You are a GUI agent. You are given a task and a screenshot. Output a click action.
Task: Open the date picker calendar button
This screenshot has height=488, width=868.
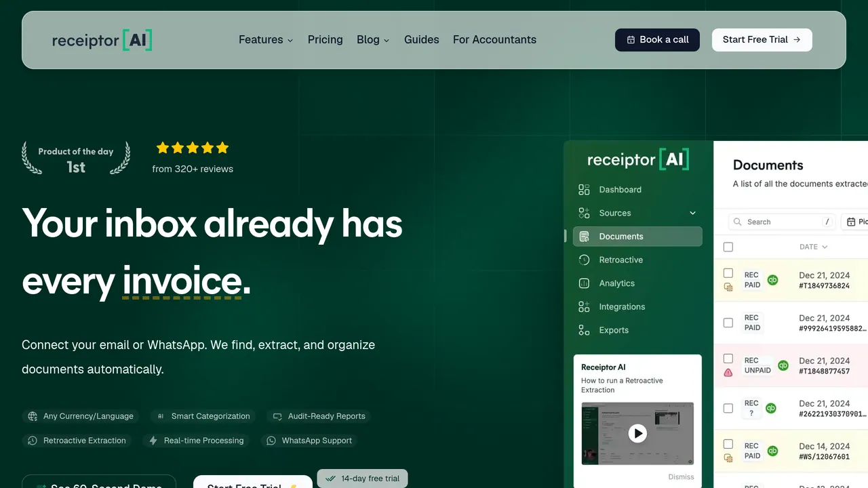tap(855, 222)
